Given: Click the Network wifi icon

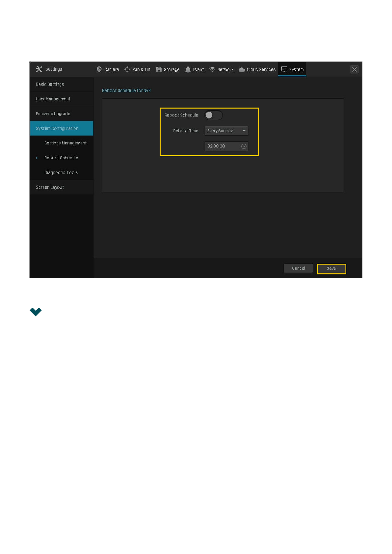Looking at the screenshot, I should (x=212, y=69).
